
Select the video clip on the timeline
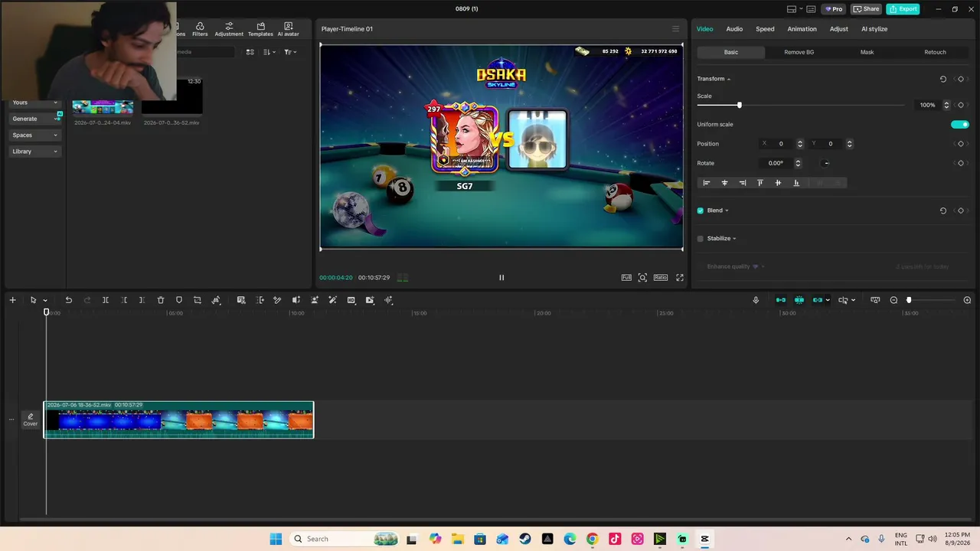(x=179, y=420)
